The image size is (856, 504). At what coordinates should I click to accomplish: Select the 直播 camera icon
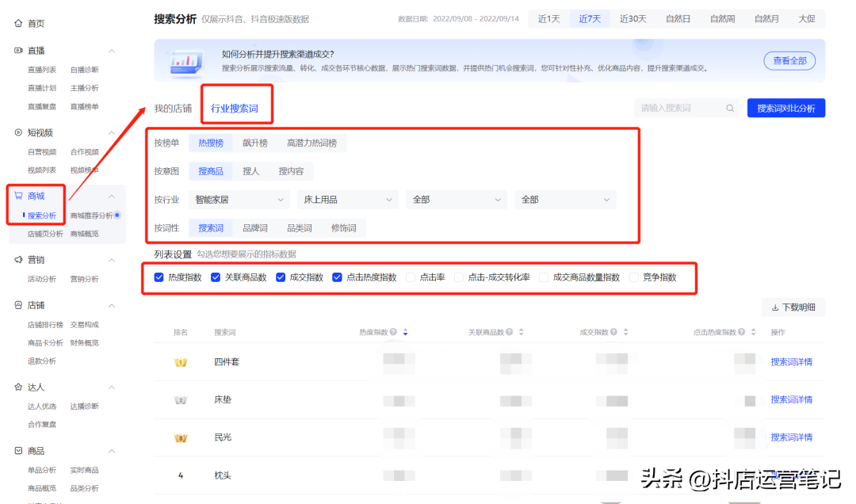coord(18,50)
